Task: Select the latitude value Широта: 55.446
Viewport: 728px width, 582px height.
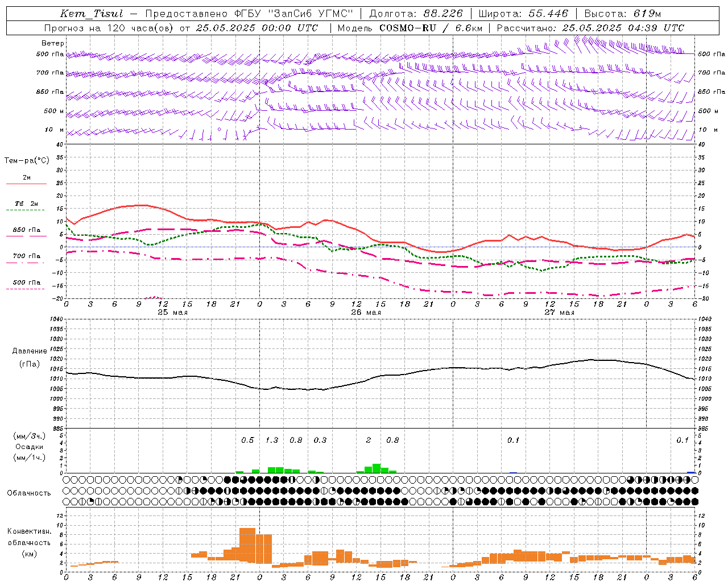Action: click(x=523, y=14)
